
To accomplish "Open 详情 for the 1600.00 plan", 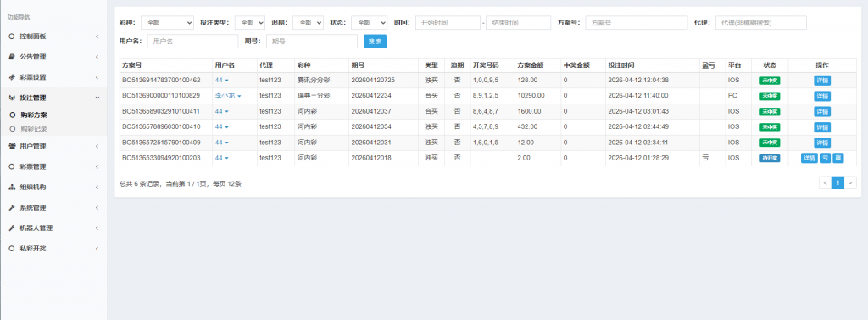I will 822,111.
